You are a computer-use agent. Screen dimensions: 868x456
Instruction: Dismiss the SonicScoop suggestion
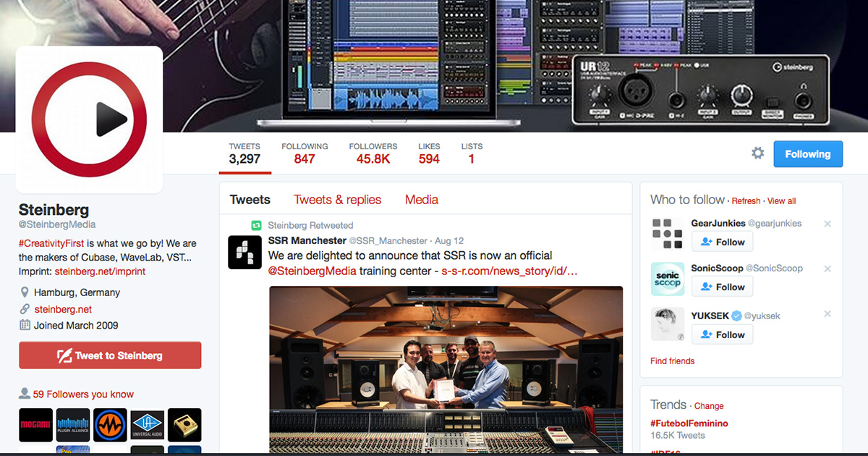[x=827, y=269]
